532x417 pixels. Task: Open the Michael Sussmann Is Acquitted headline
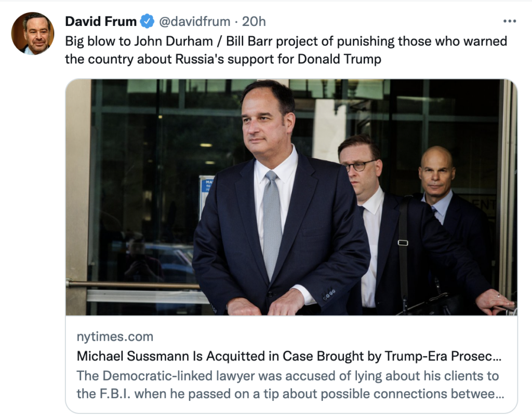[x=289, y=356]
